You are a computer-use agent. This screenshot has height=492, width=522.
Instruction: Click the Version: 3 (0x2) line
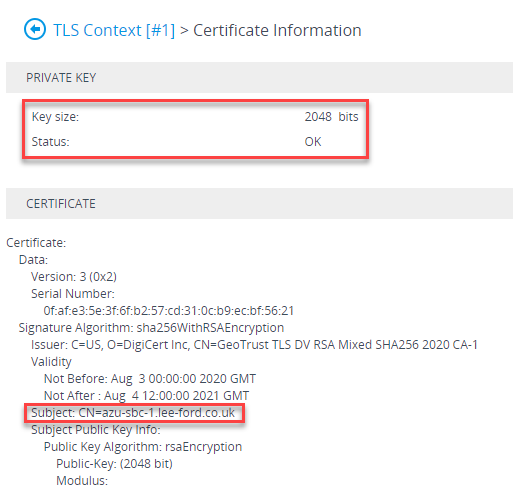point(74,277)
